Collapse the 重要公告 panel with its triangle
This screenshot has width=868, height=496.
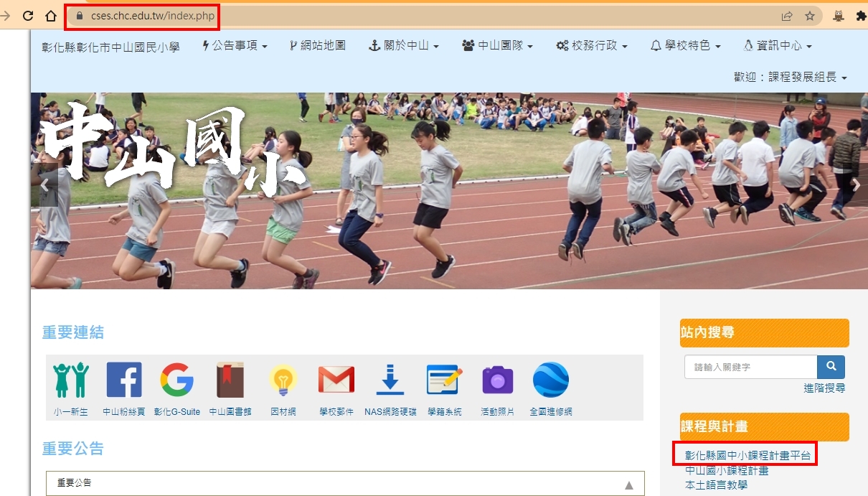coord(629,485)
